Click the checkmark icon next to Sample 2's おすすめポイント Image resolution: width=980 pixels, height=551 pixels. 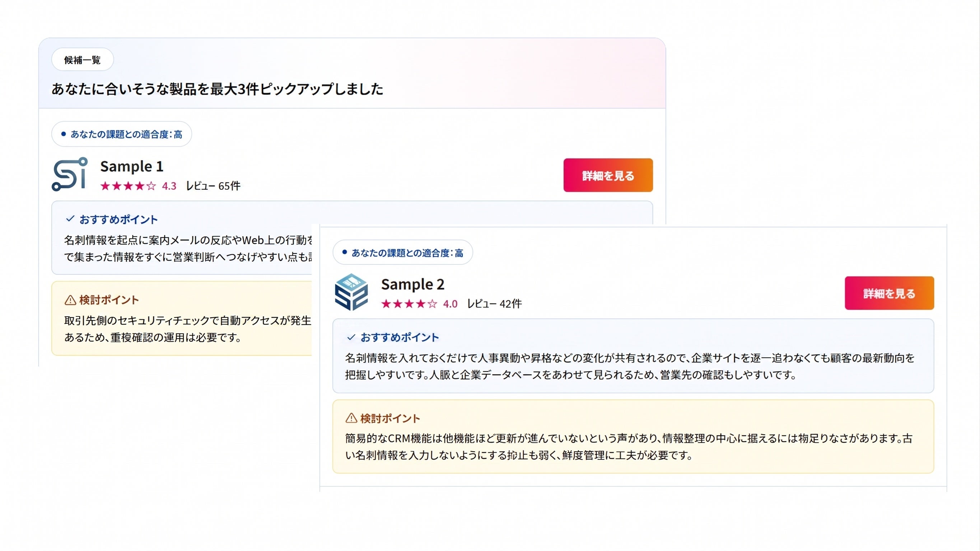pyautogui.click(x=351, y=337)
